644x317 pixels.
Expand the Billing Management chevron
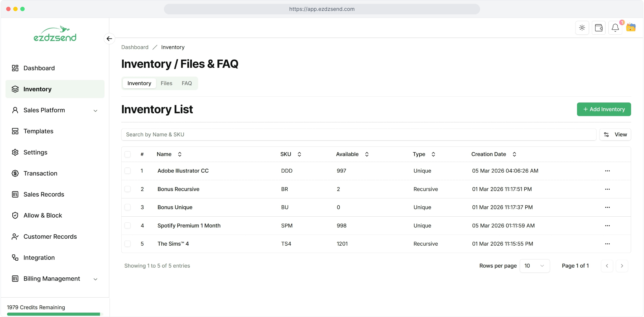click(95, 279)
